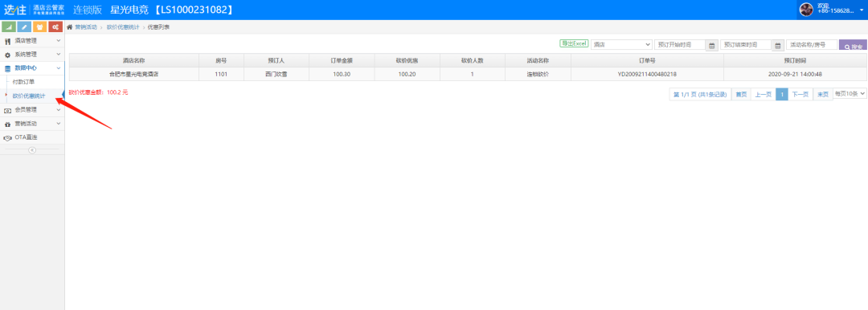
Task: Click the red gears shortcut icon
Action: pos(55,27)
